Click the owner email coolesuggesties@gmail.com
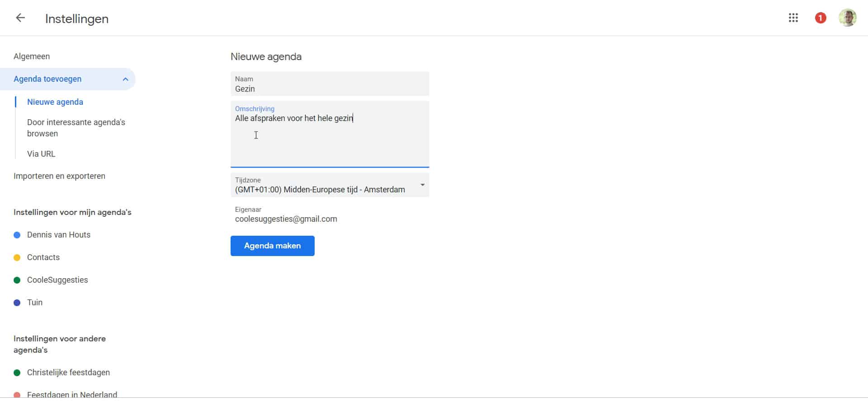 286,219
